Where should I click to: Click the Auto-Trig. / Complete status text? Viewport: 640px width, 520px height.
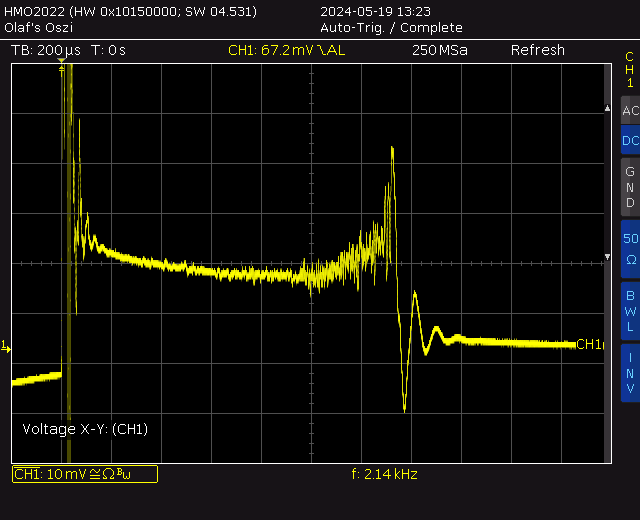pyautogui.click(x=391, y=28)
